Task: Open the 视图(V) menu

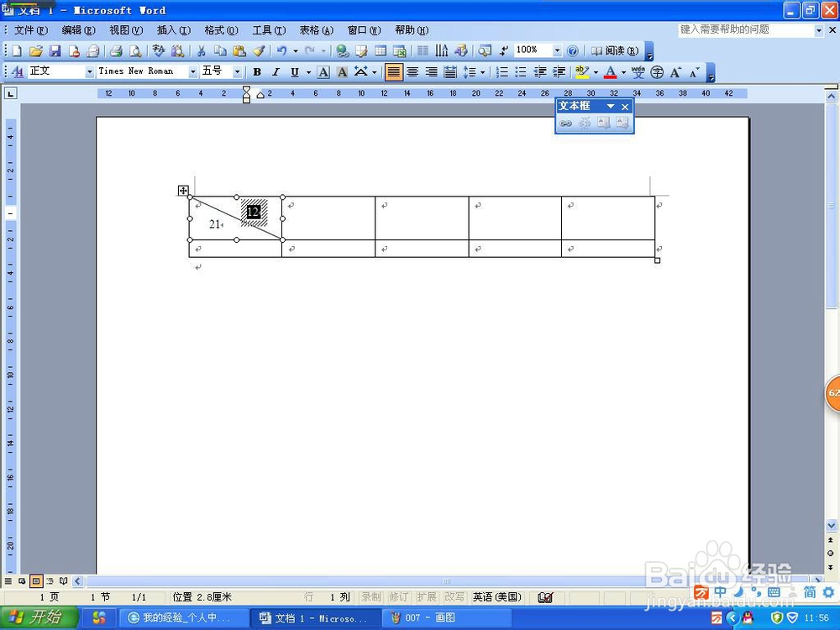Action: (126, 30)
